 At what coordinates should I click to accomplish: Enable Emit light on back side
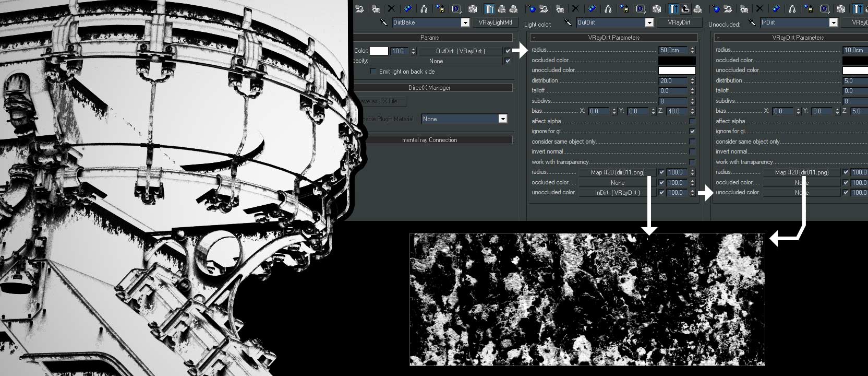click(x=373, y=72)
